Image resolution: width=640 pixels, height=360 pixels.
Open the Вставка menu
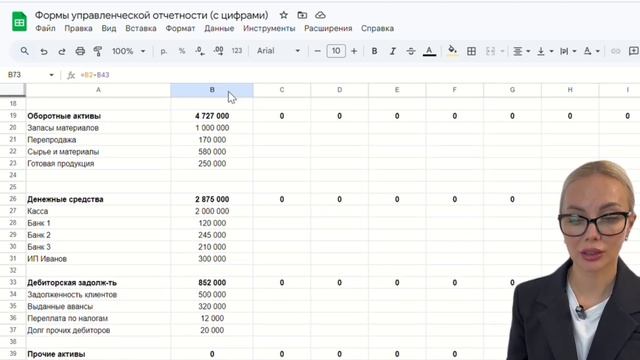tap(141, 29)
